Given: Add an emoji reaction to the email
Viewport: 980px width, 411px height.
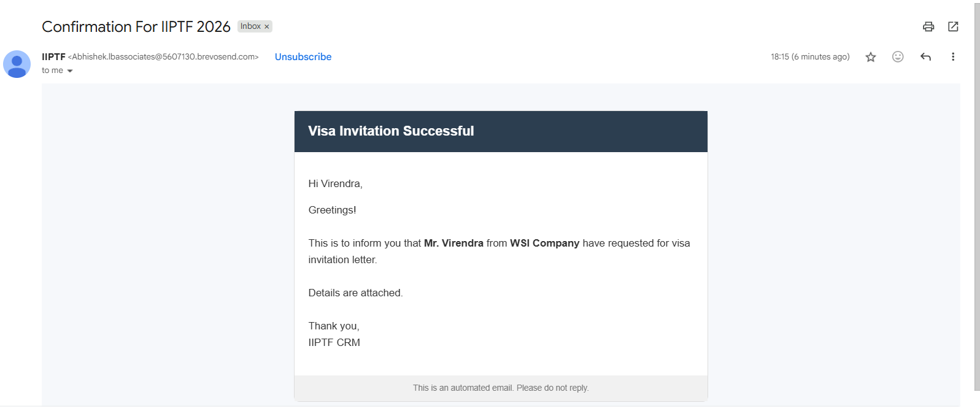Looking at the screenshot, I should point(898,57).
